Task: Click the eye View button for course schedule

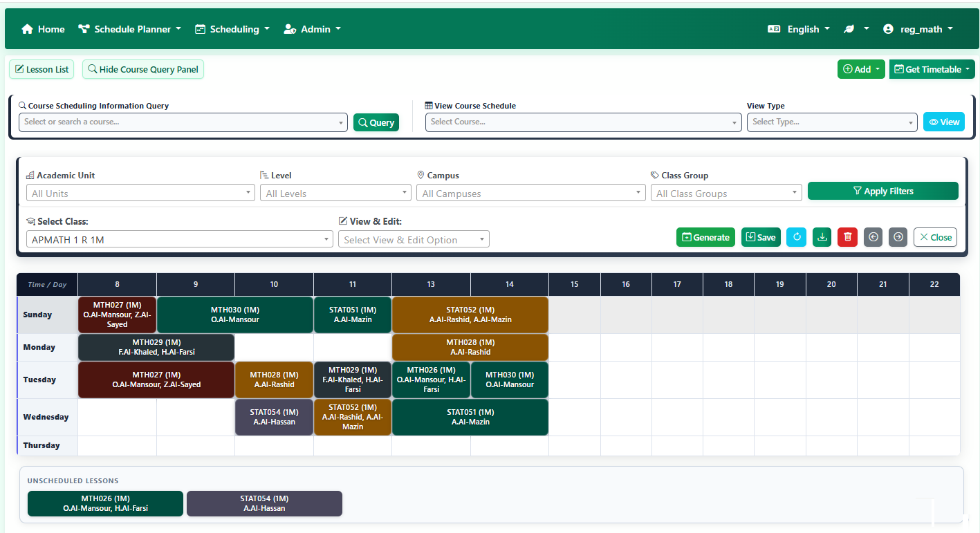Action: pyautogui.click(x=943, y=122)
